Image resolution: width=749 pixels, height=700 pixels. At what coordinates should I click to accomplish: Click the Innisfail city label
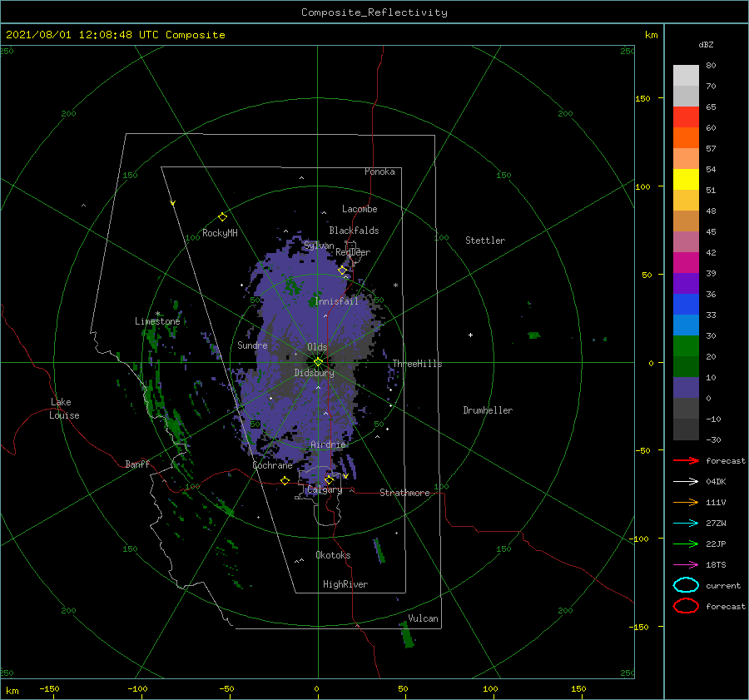[336, 301]
